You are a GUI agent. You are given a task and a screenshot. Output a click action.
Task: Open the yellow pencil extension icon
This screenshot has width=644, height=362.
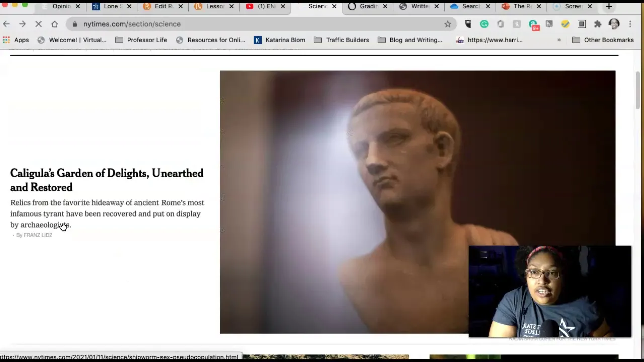point(565,24)
